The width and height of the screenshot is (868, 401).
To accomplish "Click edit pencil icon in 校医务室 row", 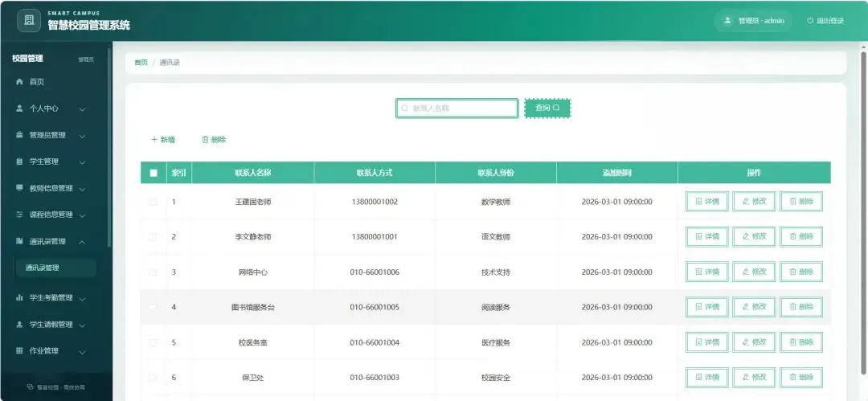I will coord(746,342).
